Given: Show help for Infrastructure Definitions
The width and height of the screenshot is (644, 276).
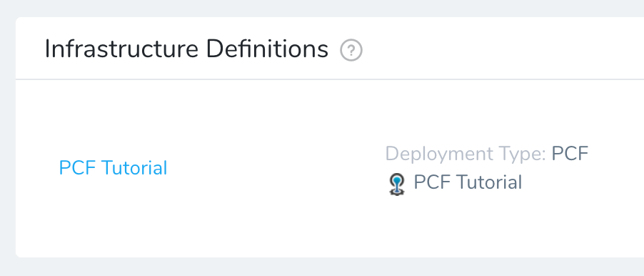Looking at the screenshot, I should (x=351, y=51).
